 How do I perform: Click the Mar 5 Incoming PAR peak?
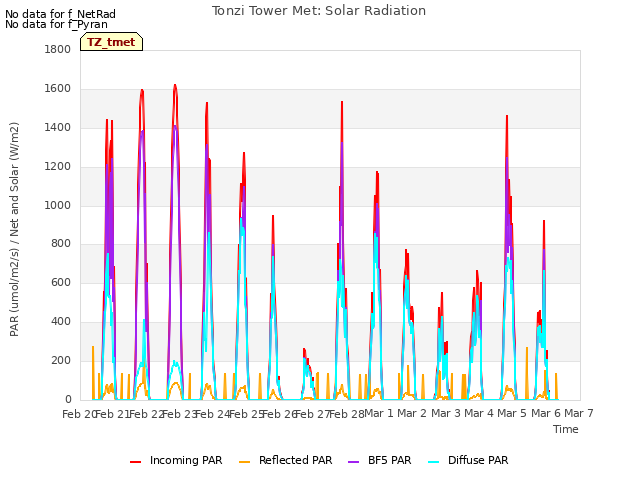507,117
